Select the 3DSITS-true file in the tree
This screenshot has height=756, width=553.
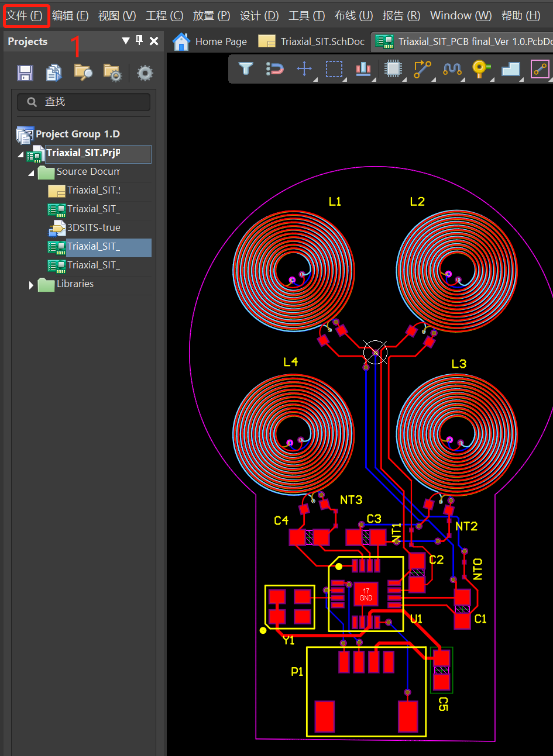(94, 228)
